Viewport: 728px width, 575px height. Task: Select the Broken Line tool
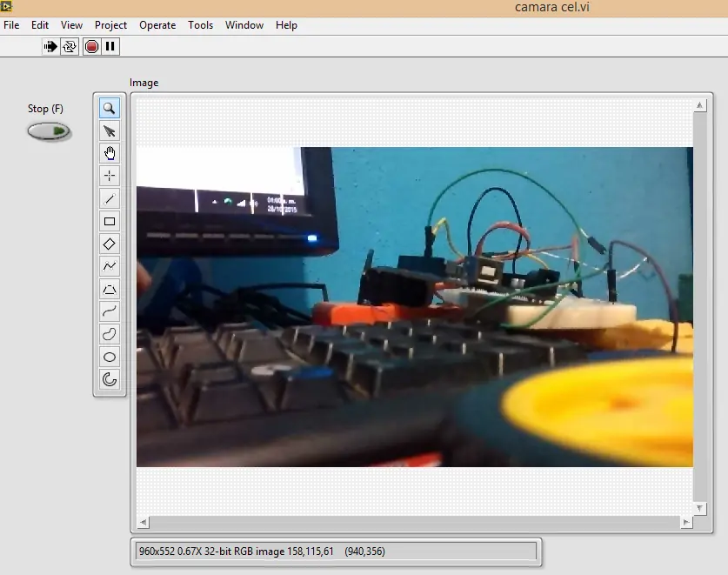(110, 266)
